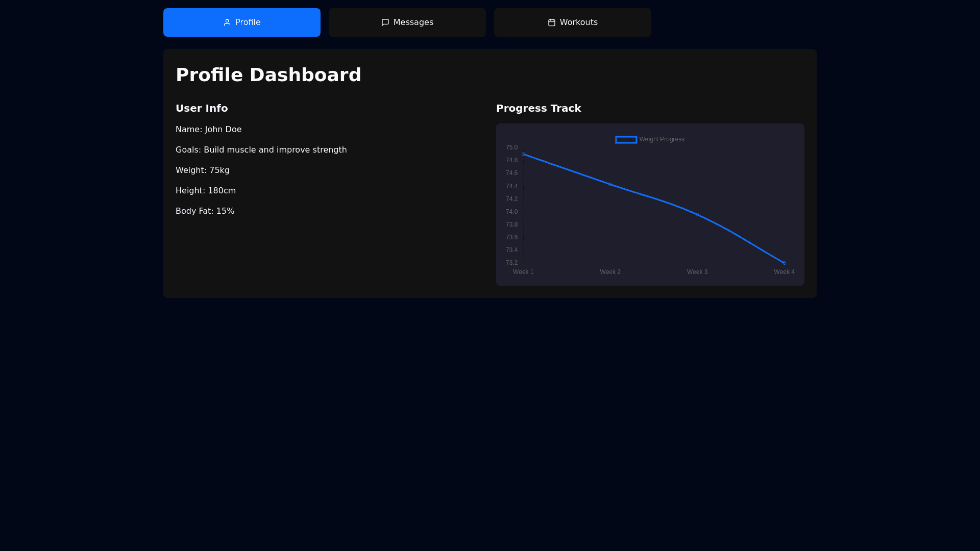
Task: Click the Progress Track heading
Action: click(x=538, y=108)
